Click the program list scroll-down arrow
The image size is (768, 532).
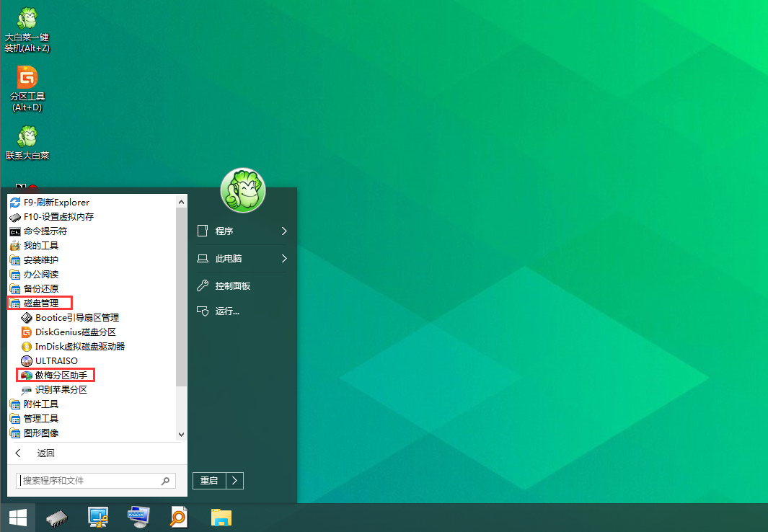pyautogui.click(x=181, y=435)
